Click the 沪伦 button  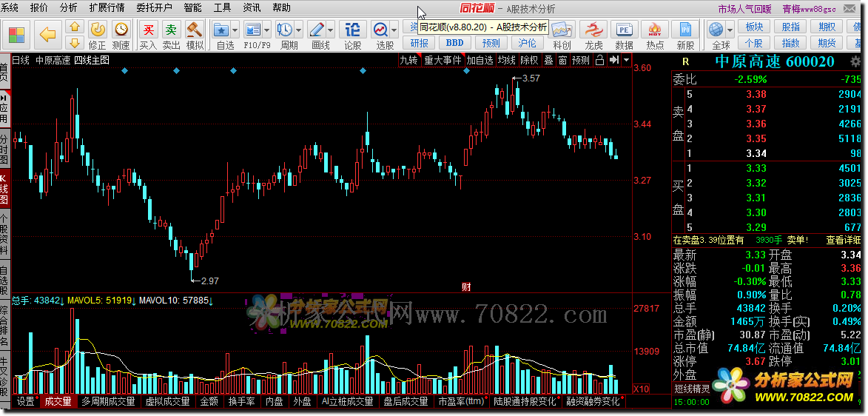point(526,43)
